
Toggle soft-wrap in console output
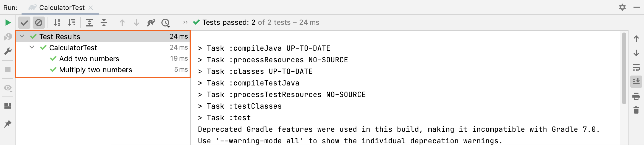click(636, 67)
